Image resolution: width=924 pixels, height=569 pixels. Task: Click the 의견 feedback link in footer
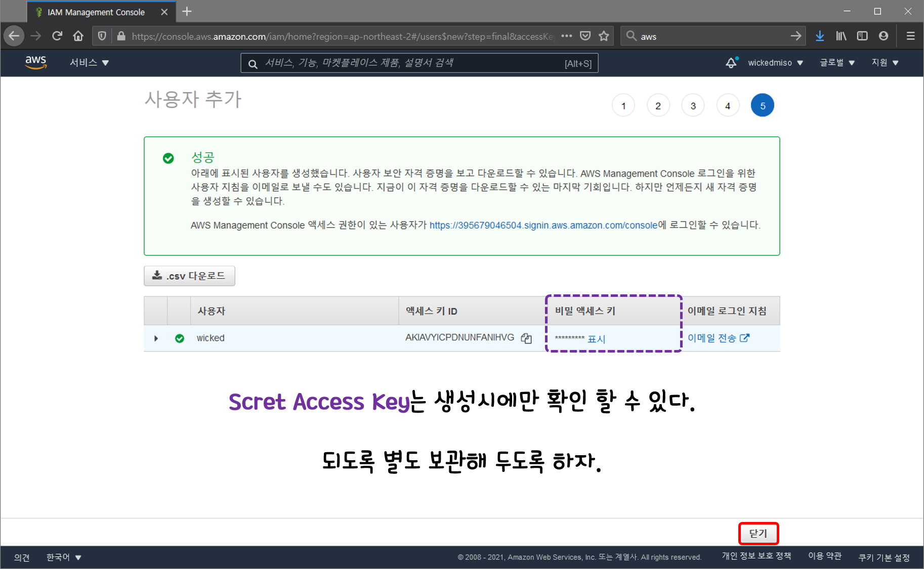point(22,557)
